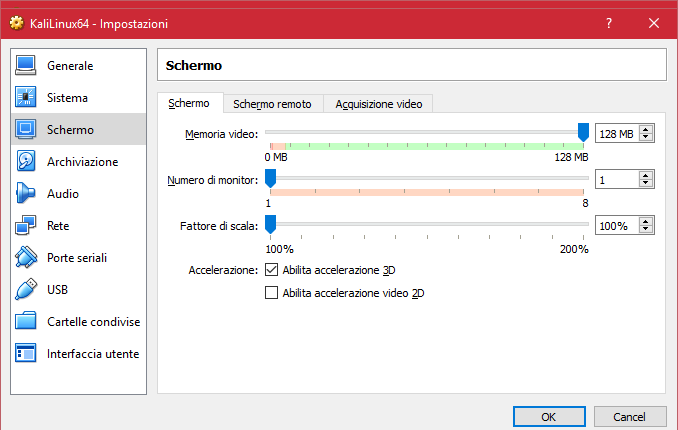Enable Abilita accelerazione video 2D checkbox
This screenshot has height=430, width=678.
tap(271, 293)
